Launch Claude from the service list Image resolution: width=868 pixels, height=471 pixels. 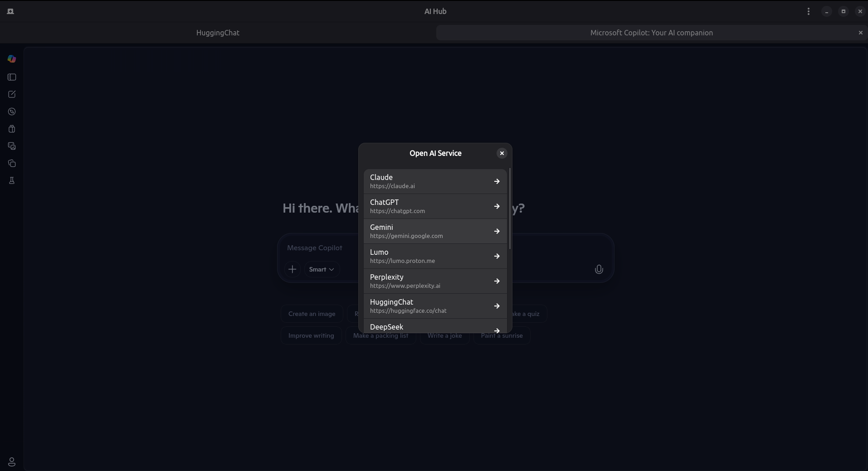[434, 181]
